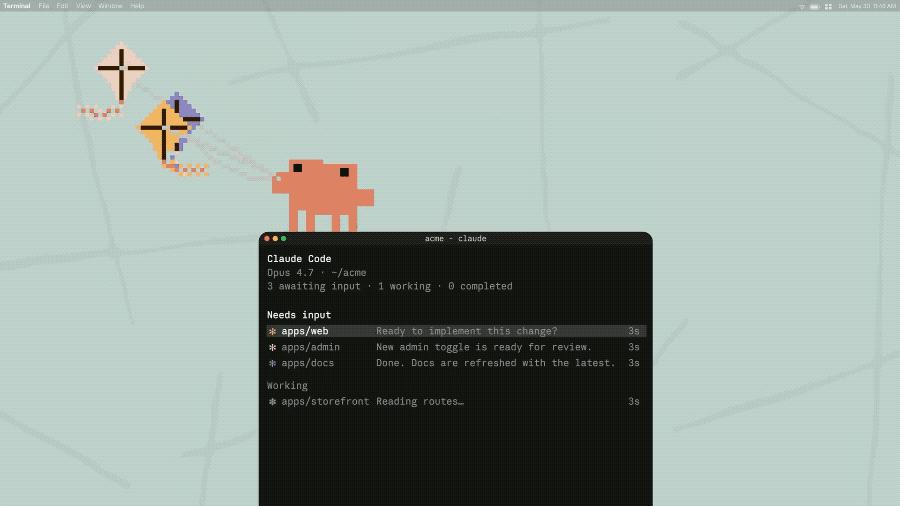This screenshot has height=506, width=900.
Task: Click the Wi-Fi status icon
Action: (802, 6)
